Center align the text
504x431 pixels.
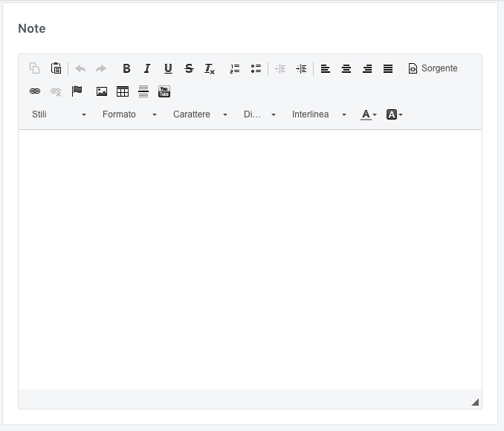346,68
